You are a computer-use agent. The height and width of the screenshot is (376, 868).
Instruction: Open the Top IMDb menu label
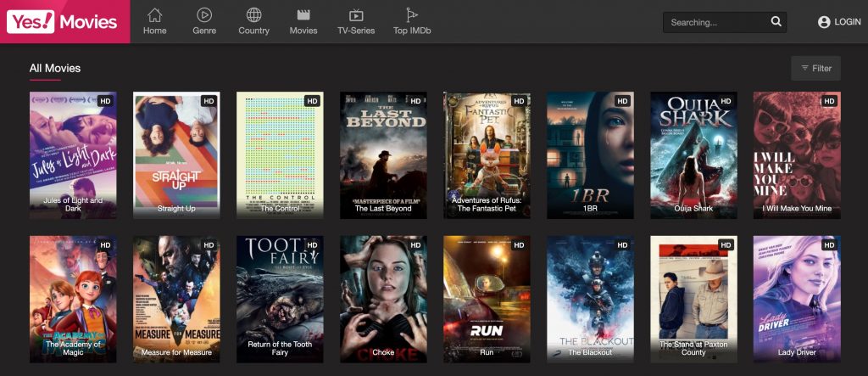coord(412,31)
